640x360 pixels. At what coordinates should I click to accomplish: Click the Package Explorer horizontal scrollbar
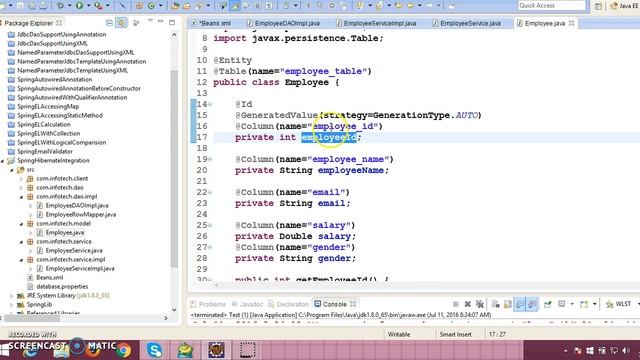tap(33, 318)
